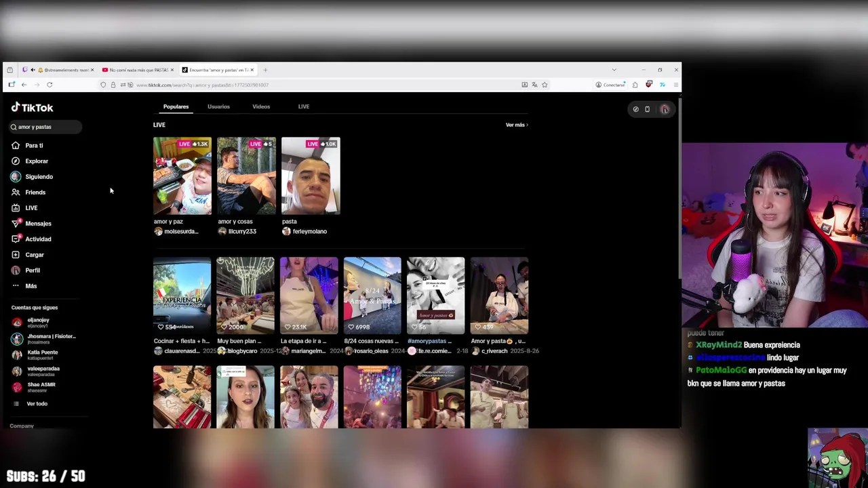Switch to the LIVE results tab
The image size is (868, 488).
[x=304, y=106]
